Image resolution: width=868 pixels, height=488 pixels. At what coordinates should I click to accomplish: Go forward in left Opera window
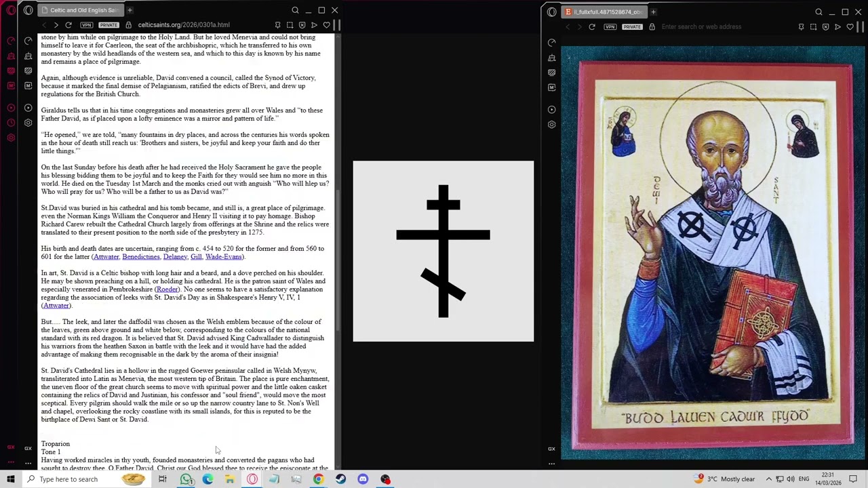(x=56, y=25)
